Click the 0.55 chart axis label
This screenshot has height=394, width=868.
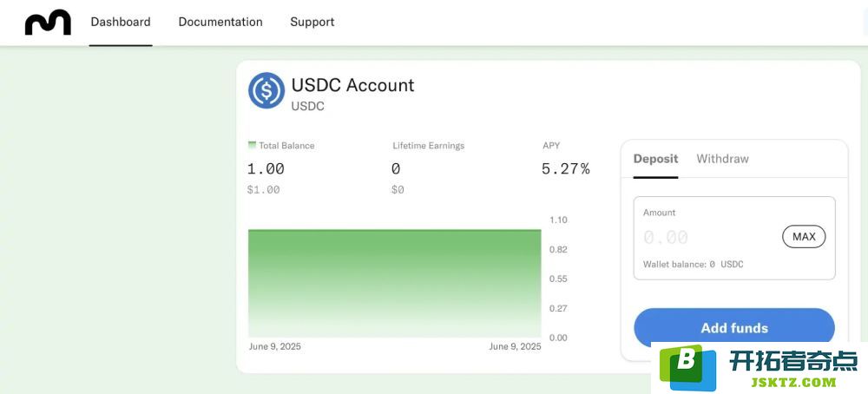pyautogui.click(x=558, y=279)
